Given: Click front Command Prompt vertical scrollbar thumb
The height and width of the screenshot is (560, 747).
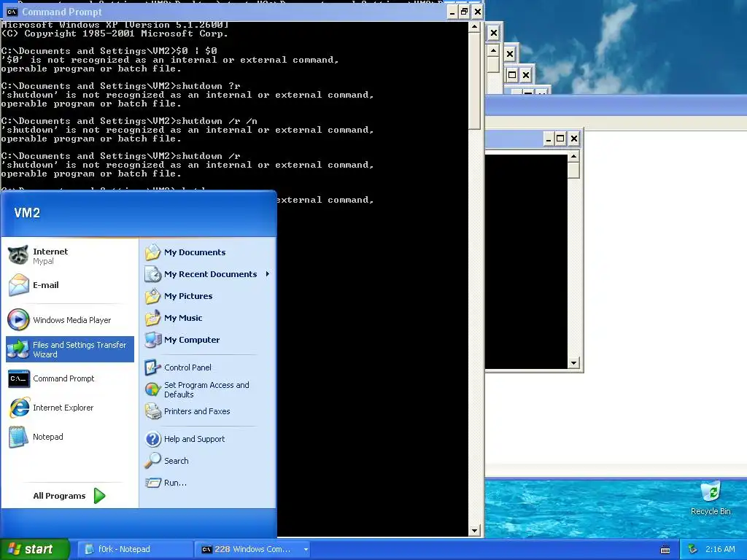Looking at the screenshot, I should coord(474,82).
